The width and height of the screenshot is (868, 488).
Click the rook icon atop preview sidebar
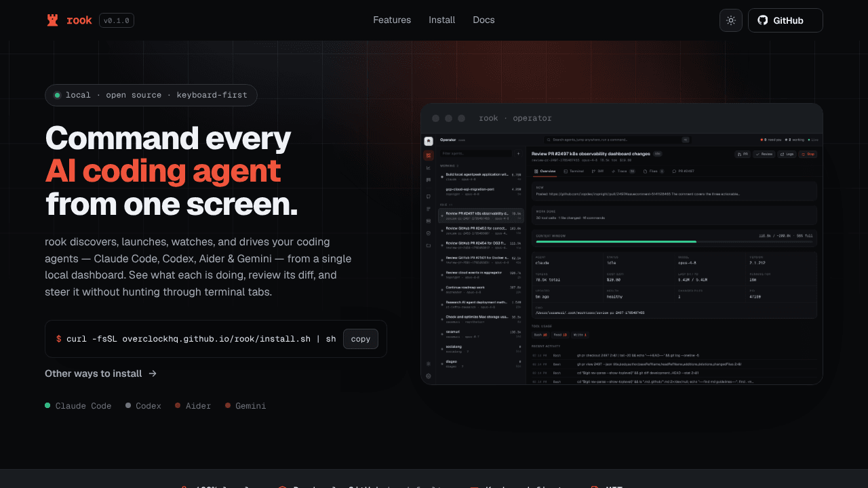(429, 142)
